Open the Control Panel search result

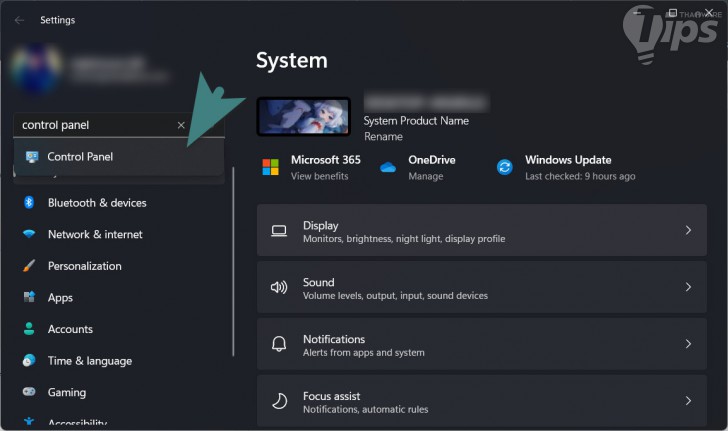click(119, 157)
